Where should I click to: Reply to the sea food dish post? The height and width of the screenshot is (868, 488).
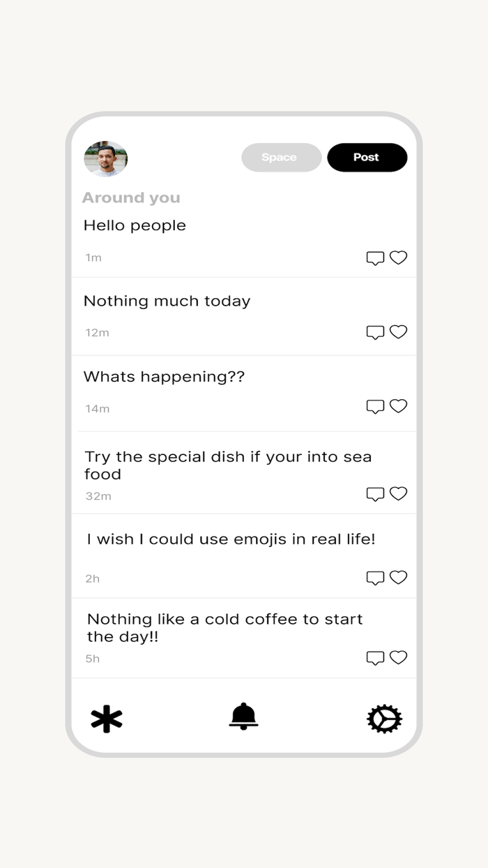375,495
